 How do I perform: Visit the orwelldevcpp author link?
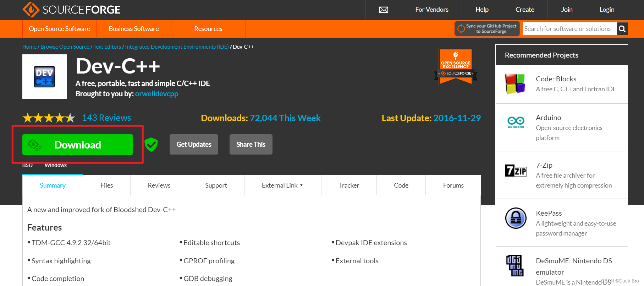coord(156,94)
